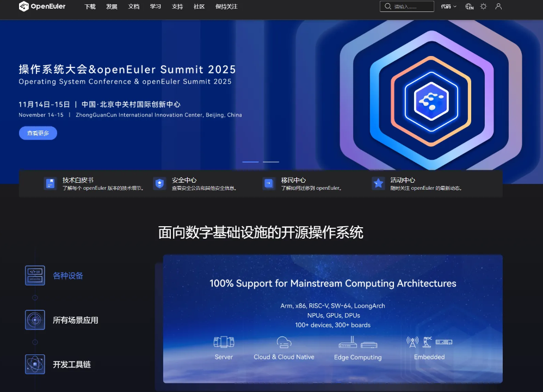Open the 技术白皮书 link
Viewport: 543px width, 392px height.
[x=78, y=180]
